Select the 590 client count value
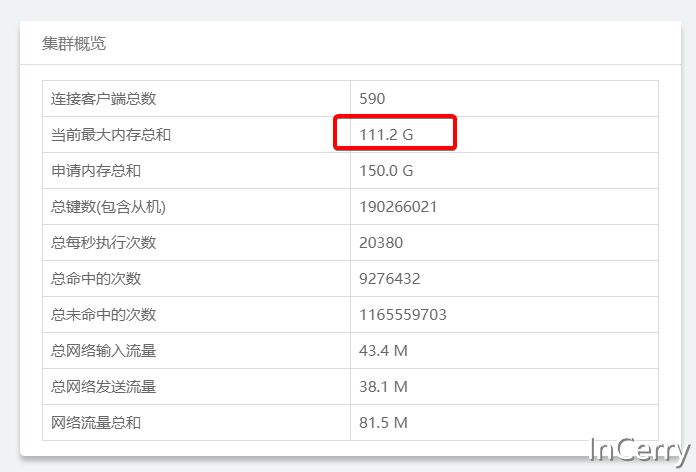 tap(372, 99)
